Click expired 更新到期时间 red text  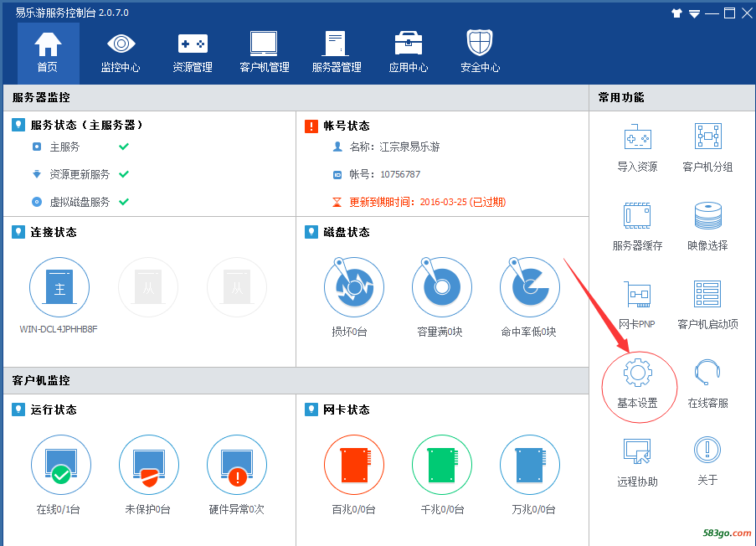pos(427,202)
